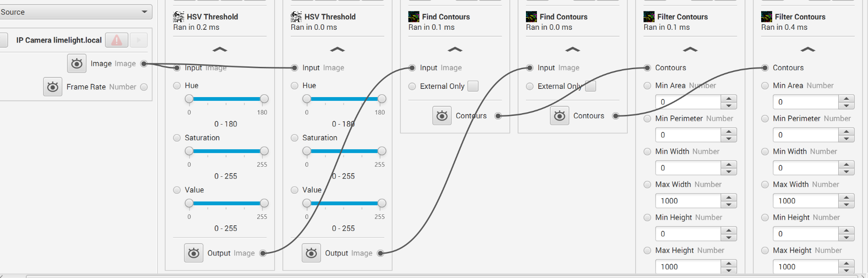868x278 pixels.
Task: Collapse the second Filter Contours step
Action: (808, 49)
